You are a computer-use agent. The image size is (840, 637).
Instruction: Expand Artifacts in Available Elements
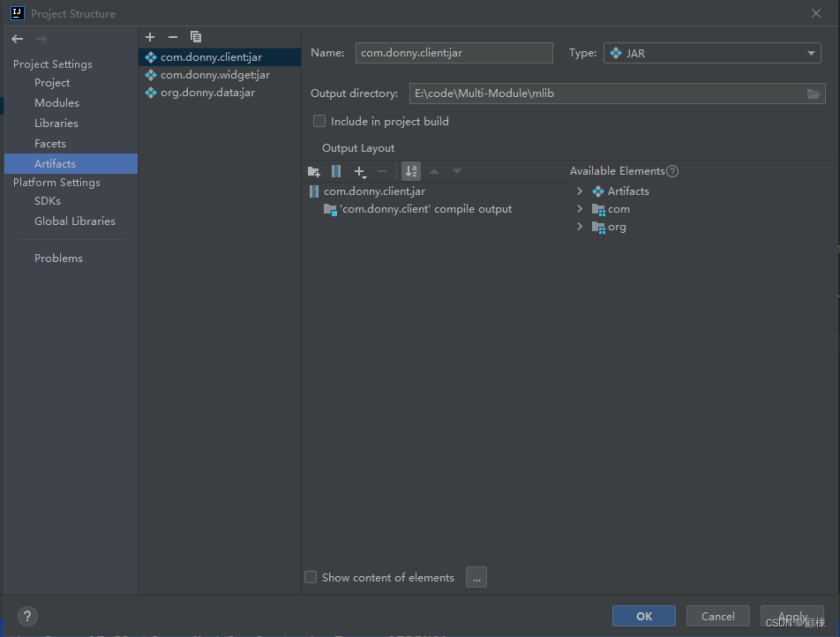pyautogui.click(x=580, y=191)
